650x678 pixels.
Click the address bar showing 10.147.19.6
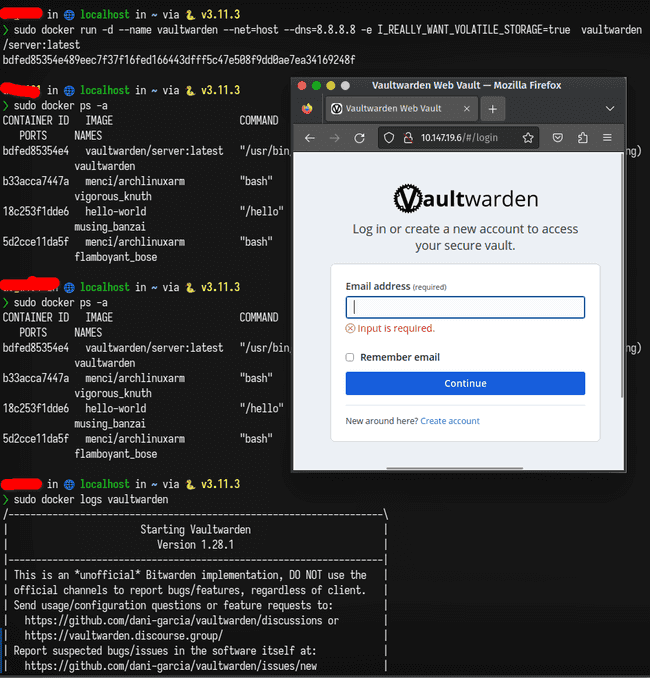point(459,138)
